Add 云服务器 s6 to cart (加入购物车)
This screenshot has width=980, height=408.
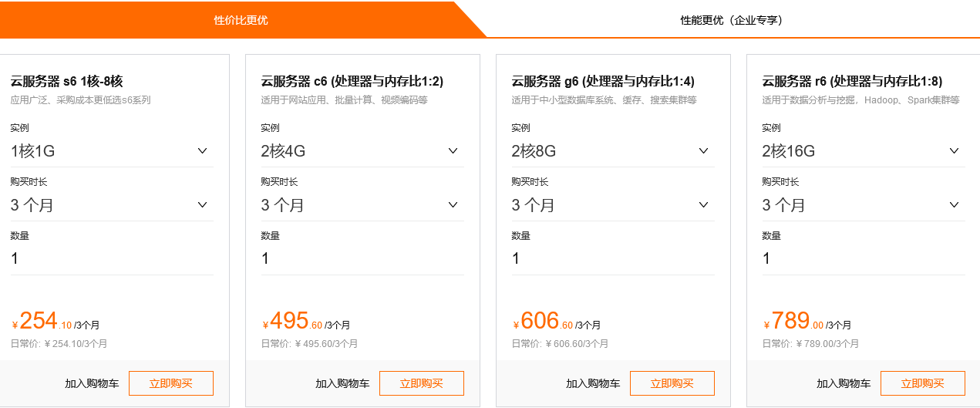click(92, 383)
